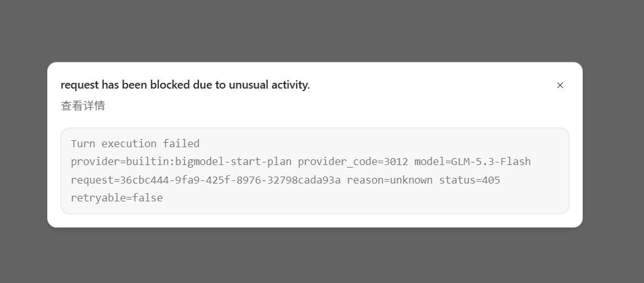Click the reason=unknown text
This screenshot has height=283, width=644.
[390, 180]
